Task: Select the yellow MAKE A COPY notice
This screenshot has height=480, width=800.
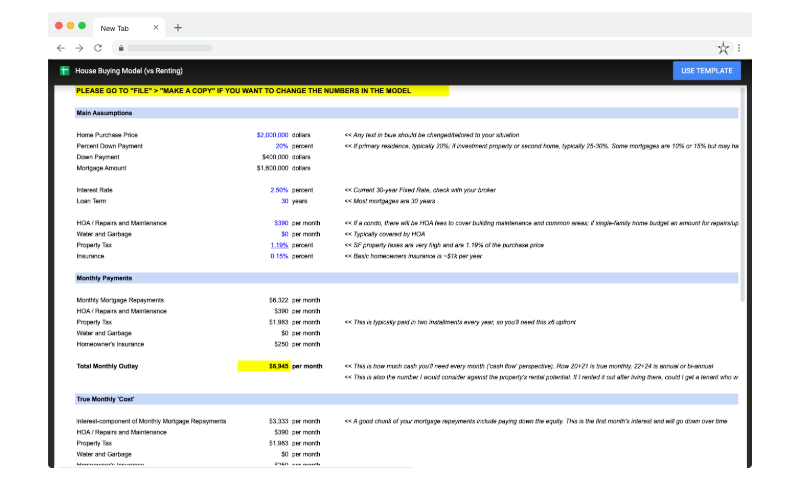Action: click(262, 91)
